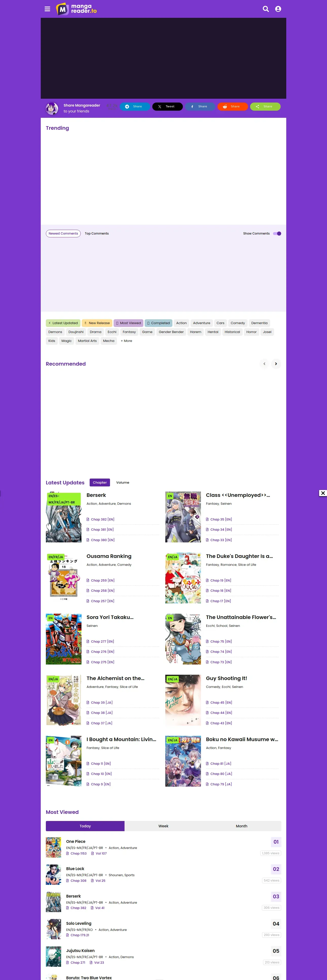Open Ousama Ranking Chap 259 [EN]
The width and height of the screenshot is (327, 980).
[102, 581]
